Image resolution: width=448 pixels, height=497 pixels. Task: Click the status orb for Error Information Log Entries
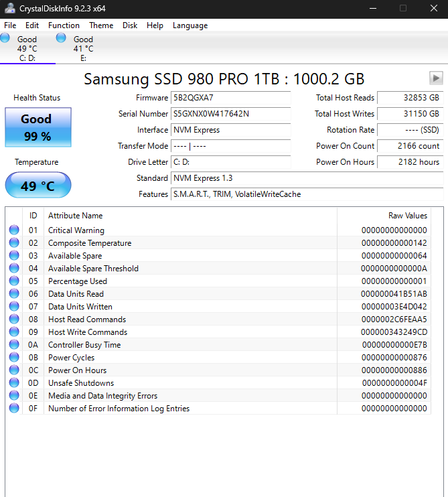tap(14, 408)
